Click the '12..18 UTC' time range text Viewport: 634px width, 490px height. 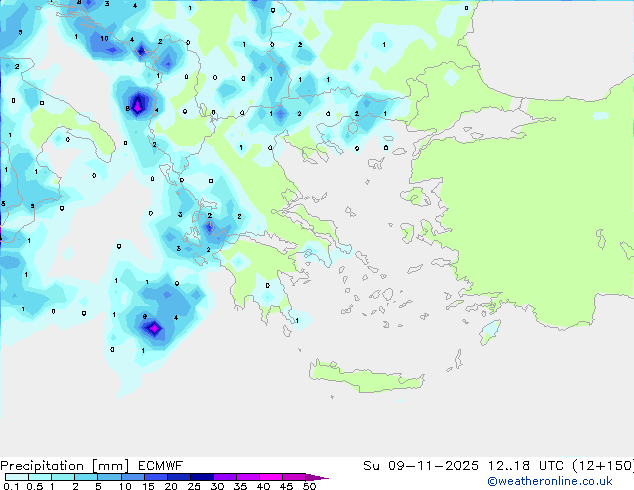(526, 466)
